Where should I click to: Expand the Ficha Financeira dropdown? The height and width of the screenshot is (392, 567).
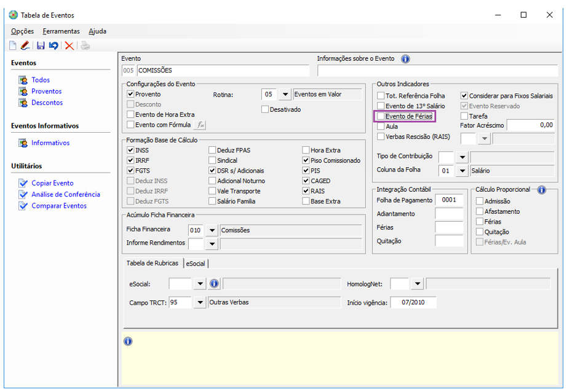[x=212, y=230]
